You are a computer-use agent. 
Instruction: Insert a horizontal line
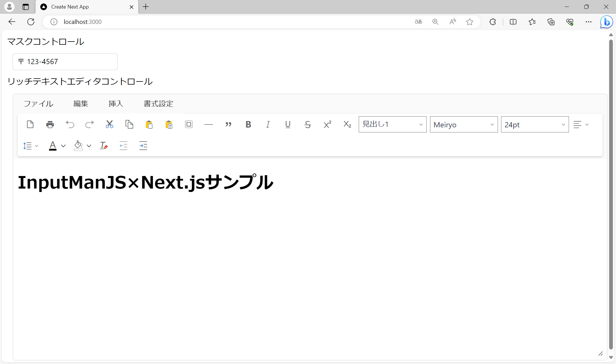(208, 124)
